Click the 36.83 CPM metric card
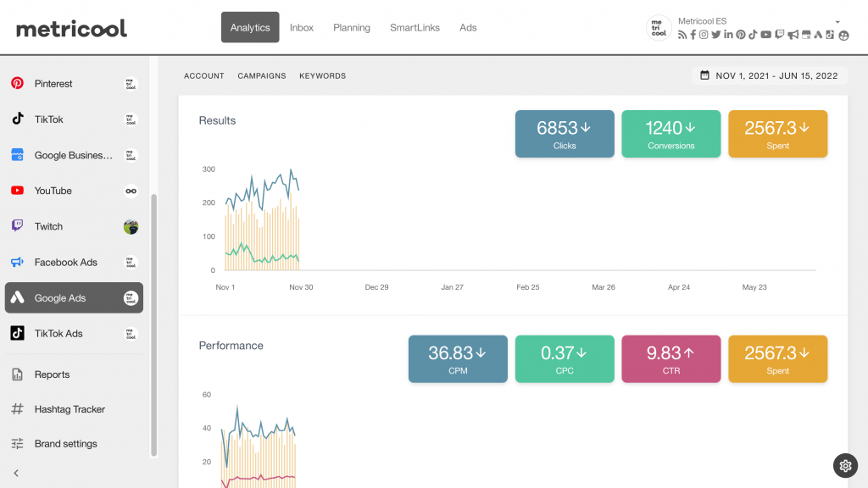This screenshot has height=488, width=868. click(458, 359)
